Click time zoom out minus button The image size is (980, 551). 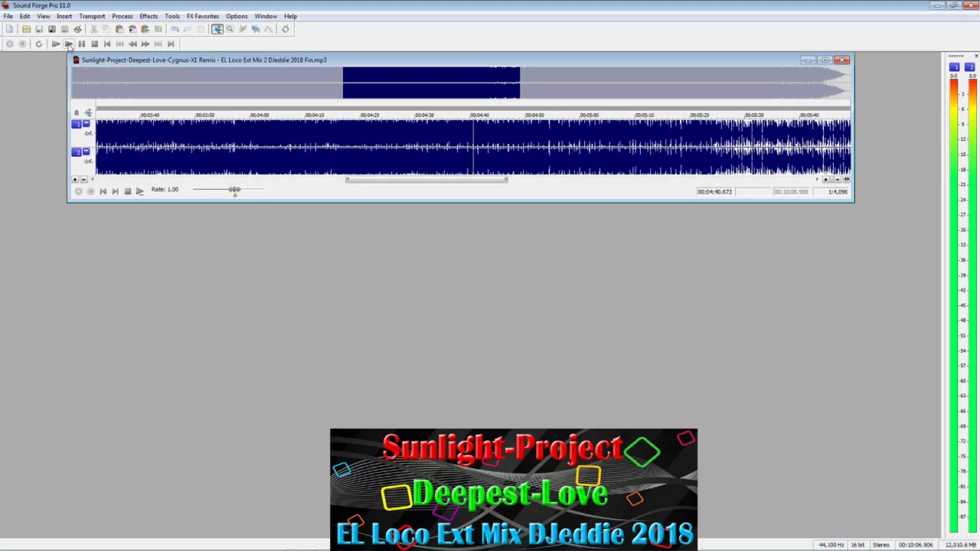coord(837,179)
